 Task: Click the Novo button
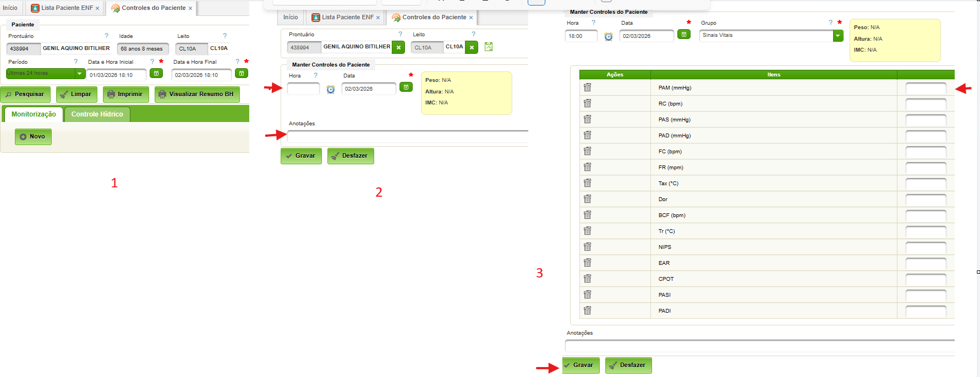[33, 137]
